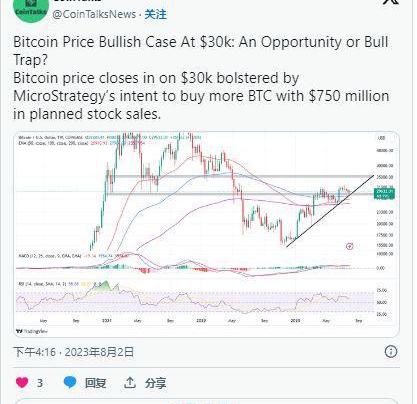The width and height of the screenshot is (417, 404).
Task: Click the TradingView logo in chart
Action: click(32, 331)
